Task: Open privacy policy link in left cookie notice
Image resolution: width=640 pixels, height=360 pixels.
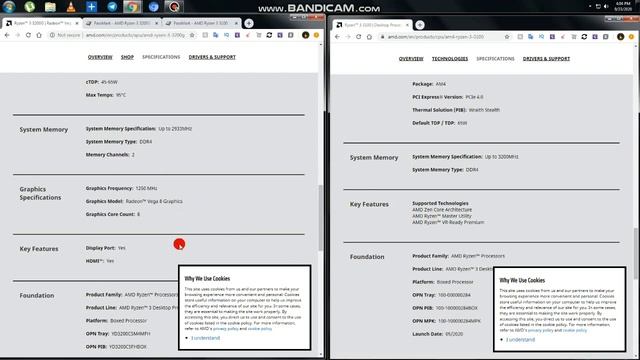Action: click(x=226, y=329)
